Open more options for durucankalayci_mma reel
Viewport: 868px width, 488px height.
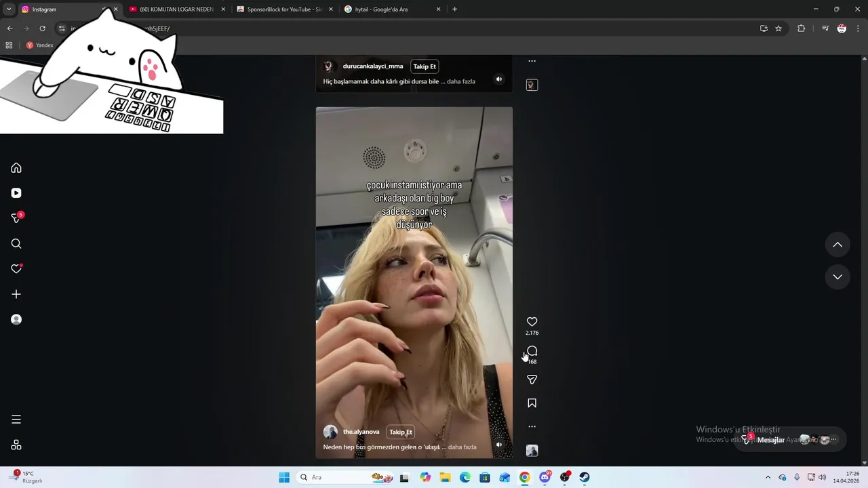532,61
